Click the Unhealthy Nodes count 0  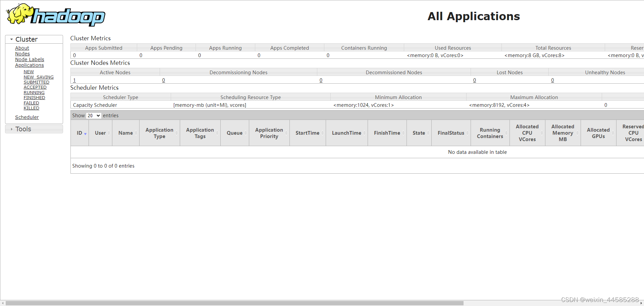[x=552, y=80]
